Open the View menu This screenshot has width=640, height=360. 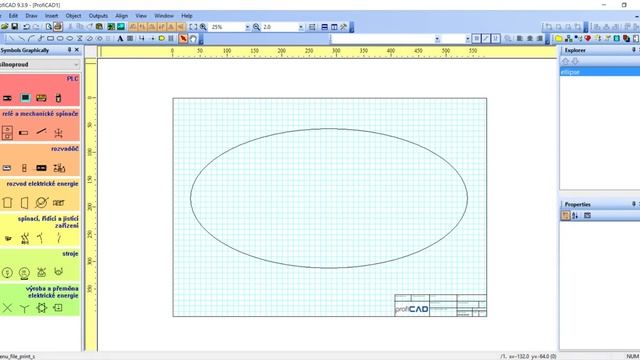141,16
